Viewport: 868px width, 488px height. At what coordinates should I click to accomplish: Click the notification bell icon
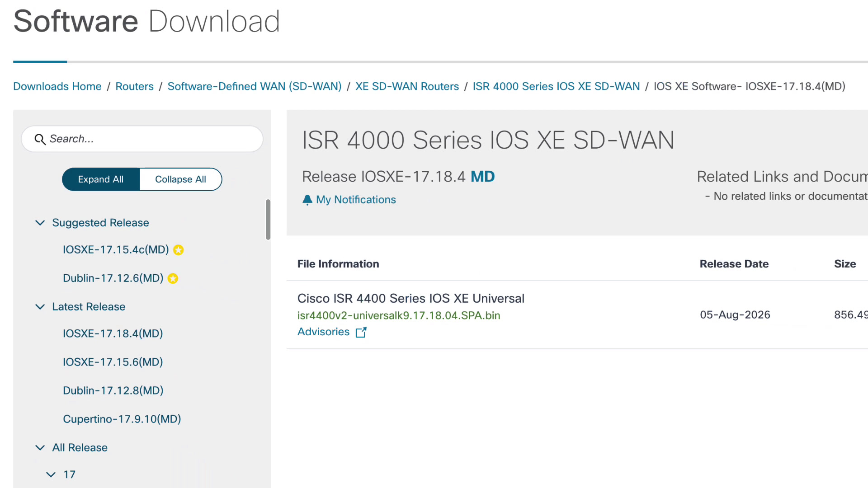307,200
